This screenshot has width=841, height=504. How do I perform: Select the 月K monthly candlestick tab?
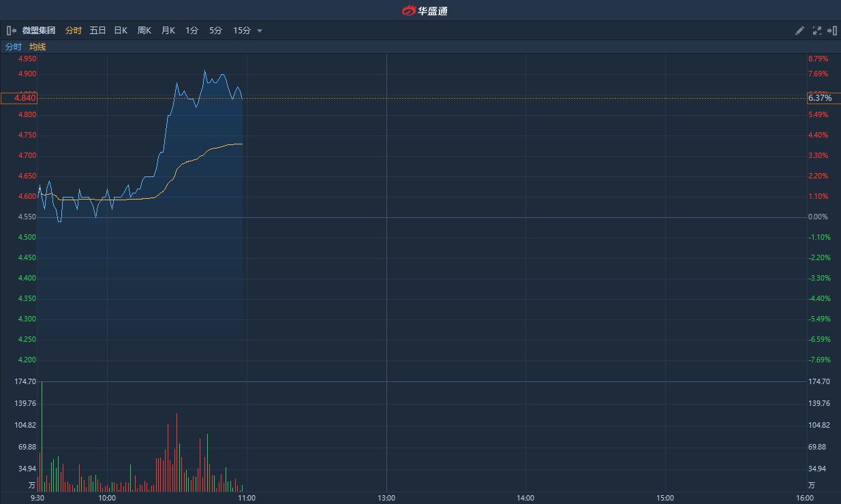coord(168,31)
